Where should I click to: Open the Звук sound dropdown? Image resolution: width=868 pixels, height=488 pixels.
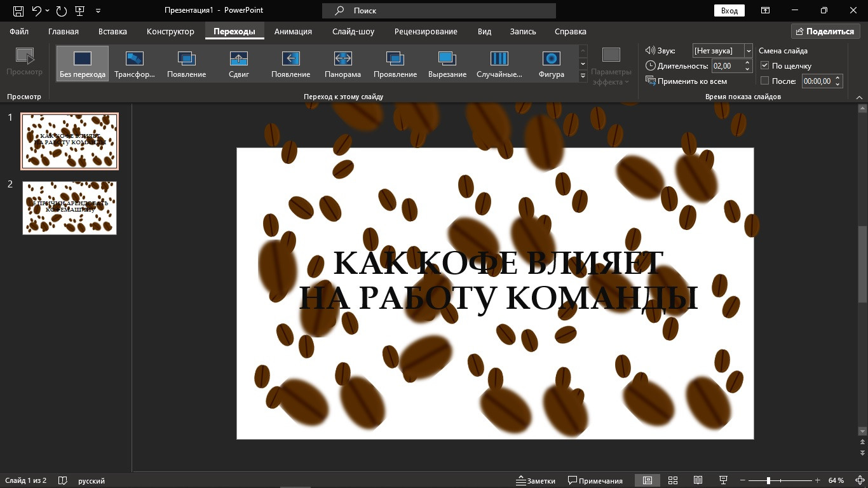748,51
